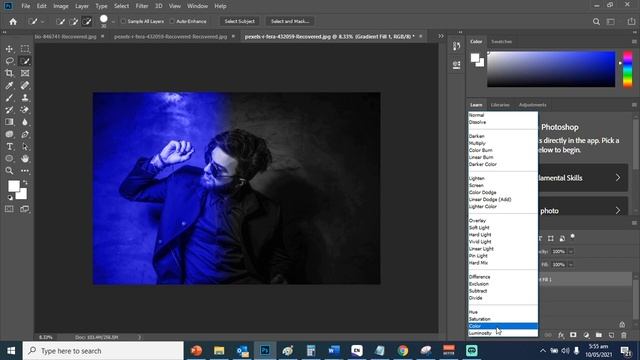Open the Filter menu
Image resolution: width=640 pixels, height=360 pixels.
point(142,6)
